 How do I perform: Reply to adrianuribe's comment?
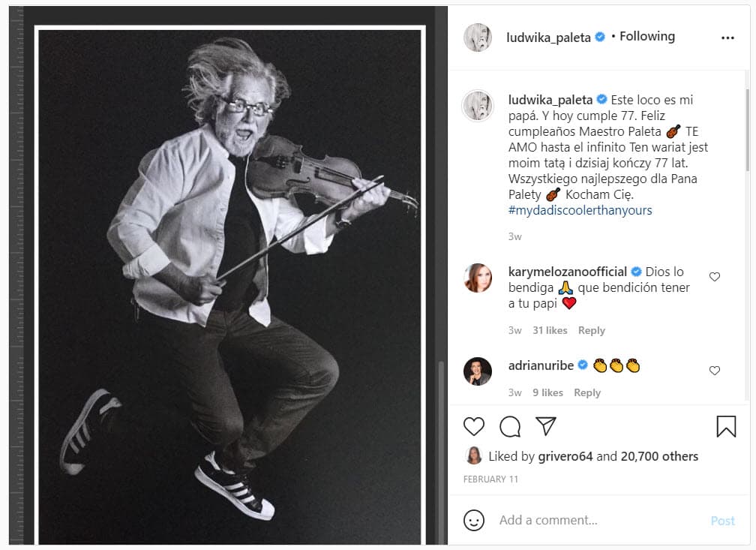[x=587, y=392]
